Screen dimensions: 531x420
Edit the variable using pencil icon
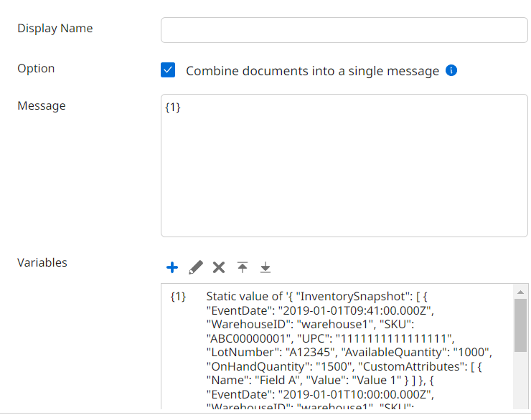[x=195, y=267]
